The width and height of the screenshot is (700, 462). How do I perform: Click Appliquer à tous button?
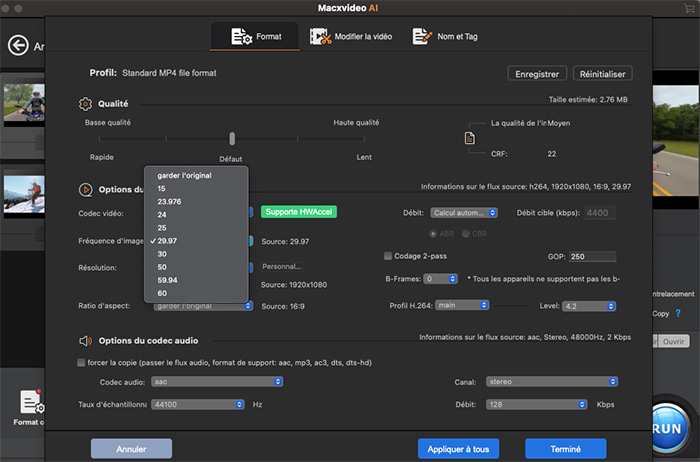pyautogui.click(x=458, y=449)
